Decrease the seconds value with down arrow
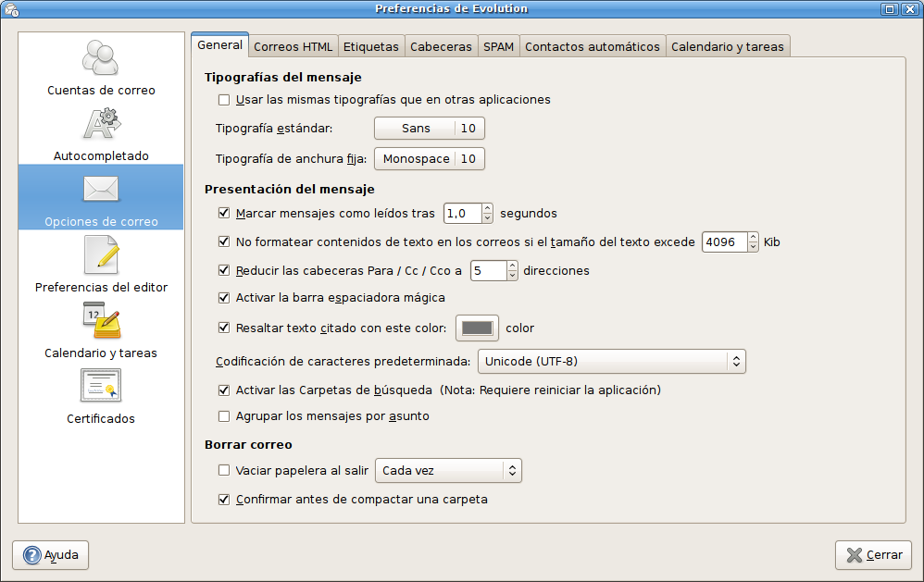 coord(487,218)
